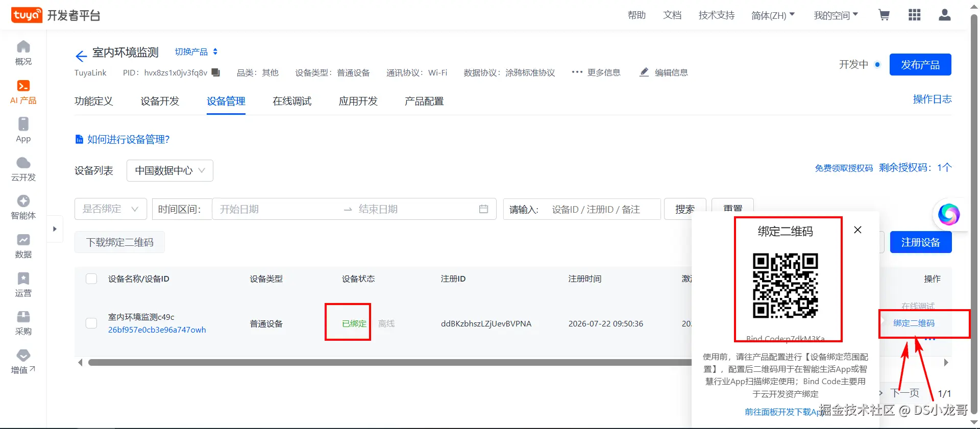The image size is (980, 429).
Task: Open the 采购 purchase sidebar icon
Action: click(23, 323)
